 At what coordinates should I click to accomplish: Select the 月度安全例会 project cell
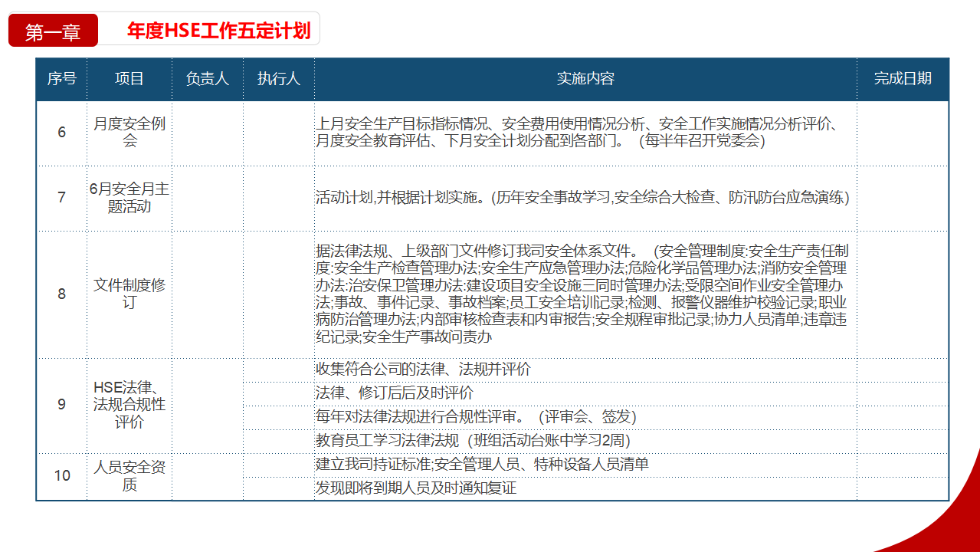(x=129, y=133)
